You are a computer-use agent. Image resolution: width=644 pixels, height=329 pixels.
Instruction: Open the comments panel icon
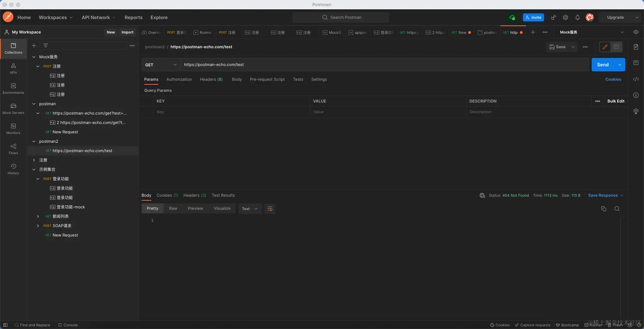click(636, 63)
